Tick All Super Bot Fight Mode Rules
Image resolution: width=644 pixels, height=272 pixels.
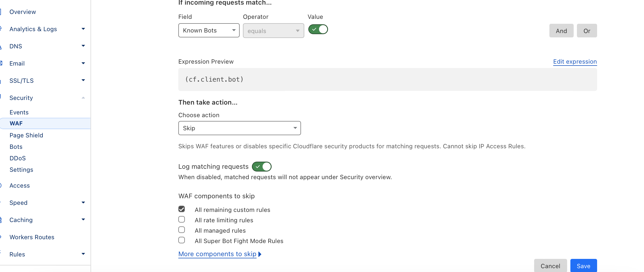click(182, 240)
